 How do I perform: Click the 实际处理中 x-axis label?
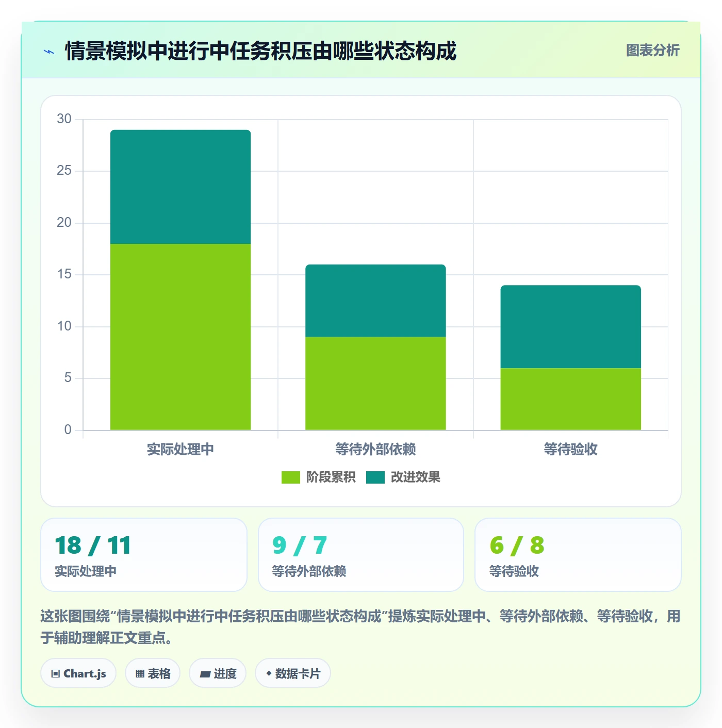pyautogui.click(x=180, y=450)
